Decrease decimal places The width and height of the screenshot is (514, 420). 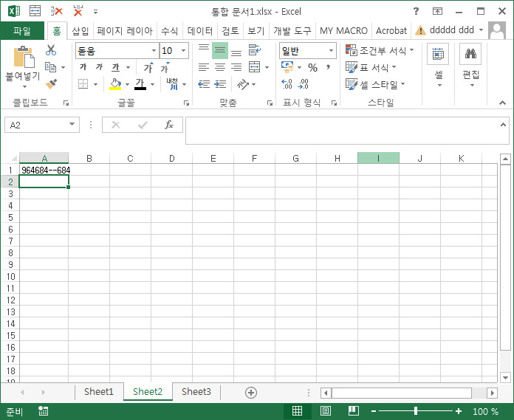tap(304, 84)
